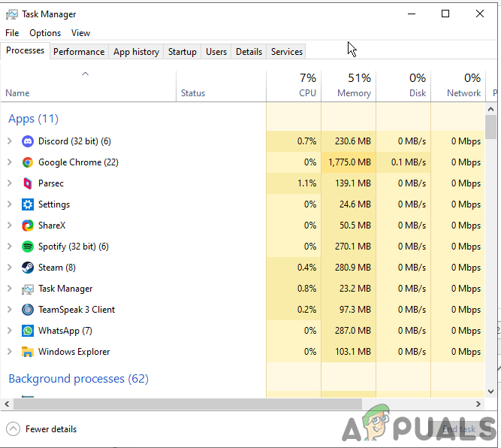Click the horizontal scrollbar thumb
The height and width of the screenshot is (448, 501).
click(x=188, y=404)
